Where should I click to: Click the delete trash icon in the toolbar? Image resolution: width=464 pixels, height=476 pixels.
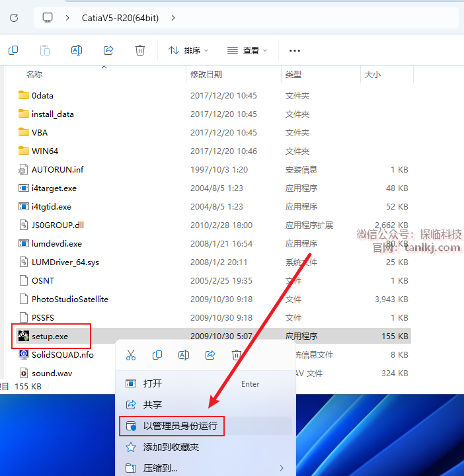tap(140, 50)
